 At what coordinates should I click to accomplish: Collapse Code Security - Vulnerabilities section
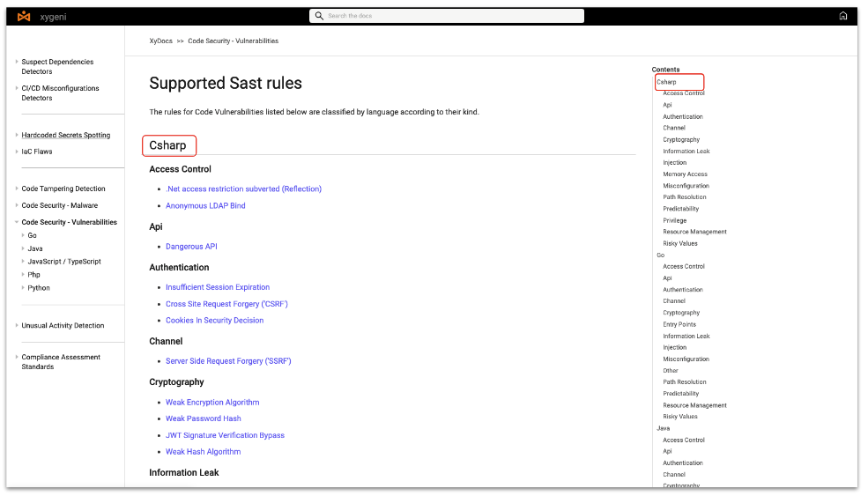[x=17, y=222]
